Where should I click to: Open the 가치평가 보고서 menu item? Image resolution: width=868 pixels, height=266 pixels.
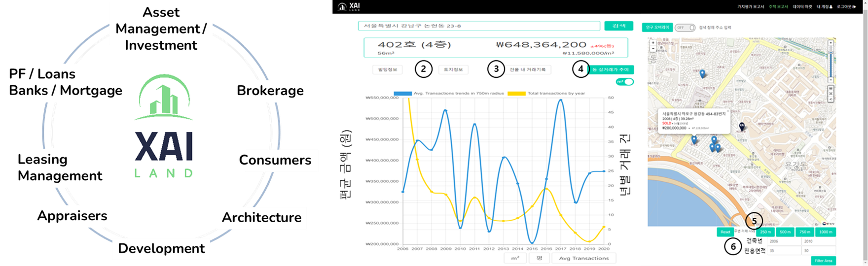pyautogui.click(x=751, y=7)
